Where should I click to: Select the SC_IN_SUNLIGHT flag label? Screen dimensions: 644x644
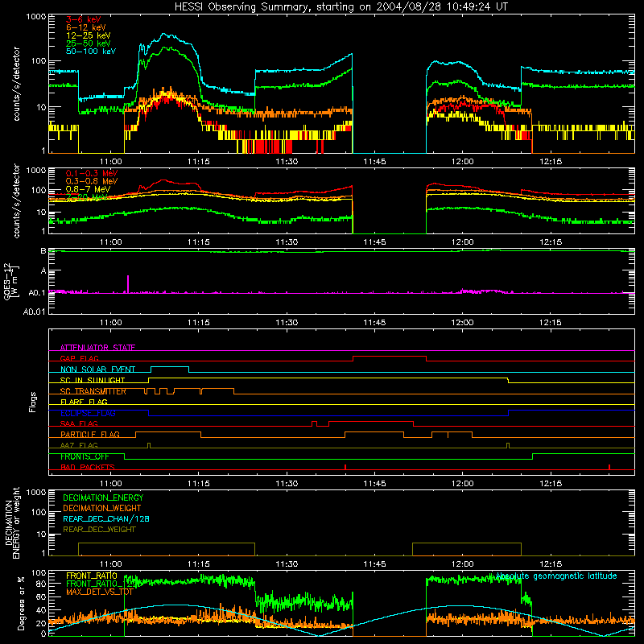point(93,380)
